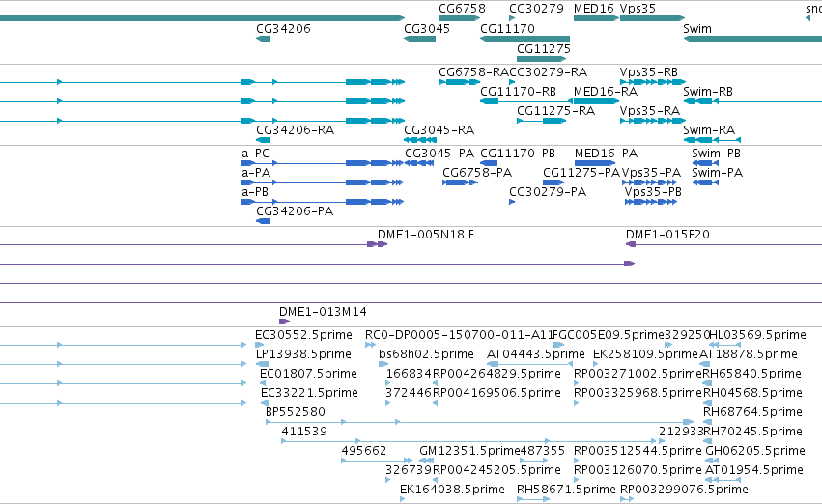Viewport: 822px width, 504px height.
Task: Select transcript Vps35-RA label
Action: tap(649, 111)
